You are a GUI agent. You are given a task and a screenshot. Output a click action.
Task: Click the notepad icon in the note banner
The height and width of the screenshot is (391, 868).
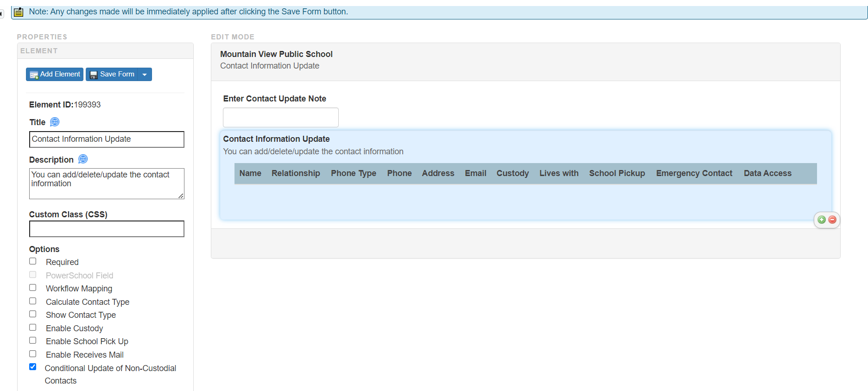(19, 12)
